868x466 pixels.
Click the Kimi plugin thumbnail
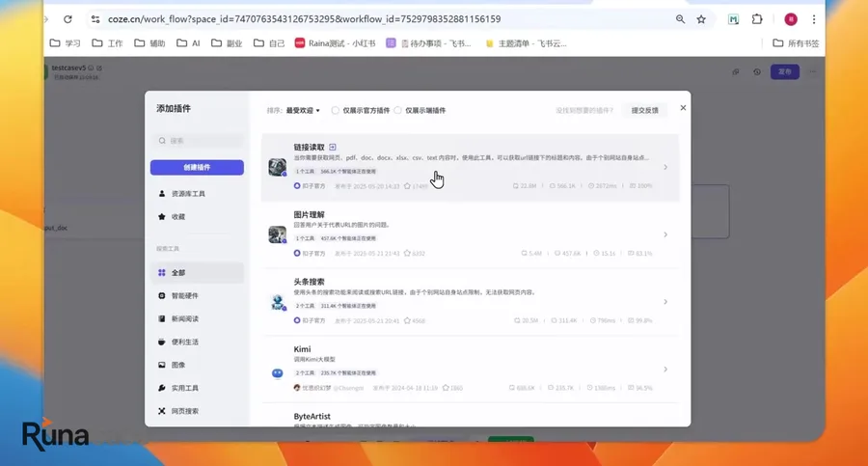tap(278, 372)
